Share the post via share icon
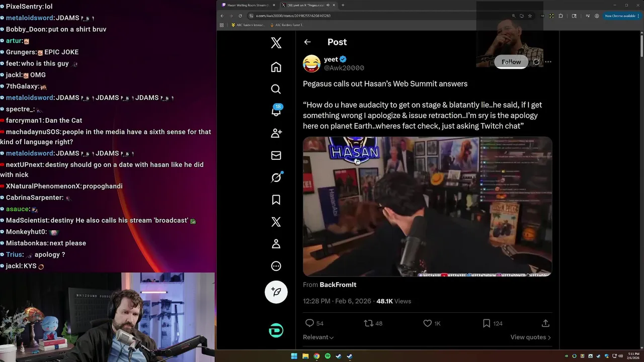The image size is (644, 362). tap(545, 323)
